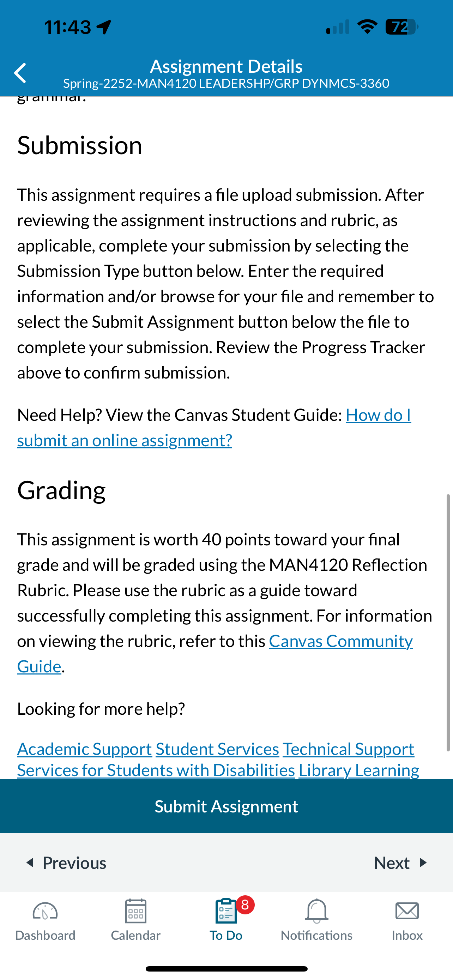Tap the Wi-Fi status icon

pos(367,26)
